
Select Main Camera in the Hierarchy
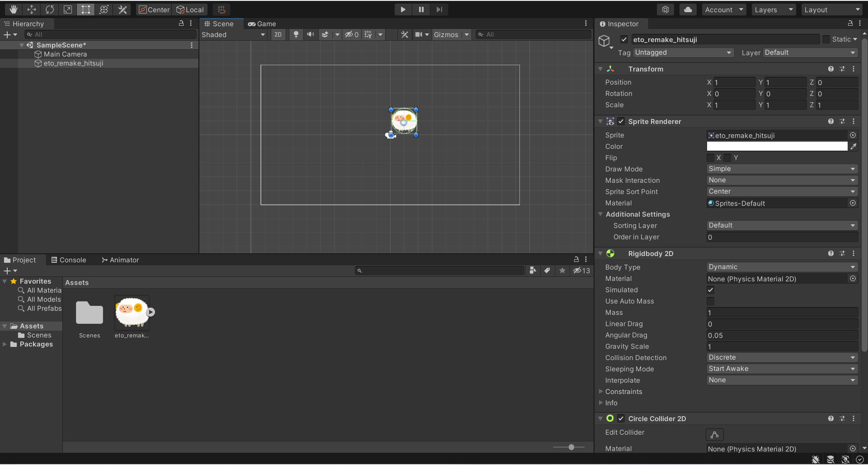pyautogui.click(x=65, y=54)
